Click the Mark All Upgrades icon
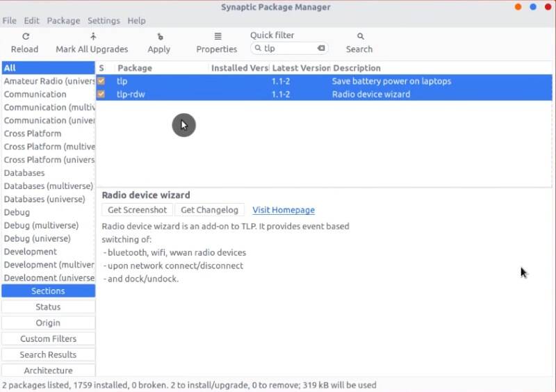Screen dimensions: 556x392 [93, 37]
